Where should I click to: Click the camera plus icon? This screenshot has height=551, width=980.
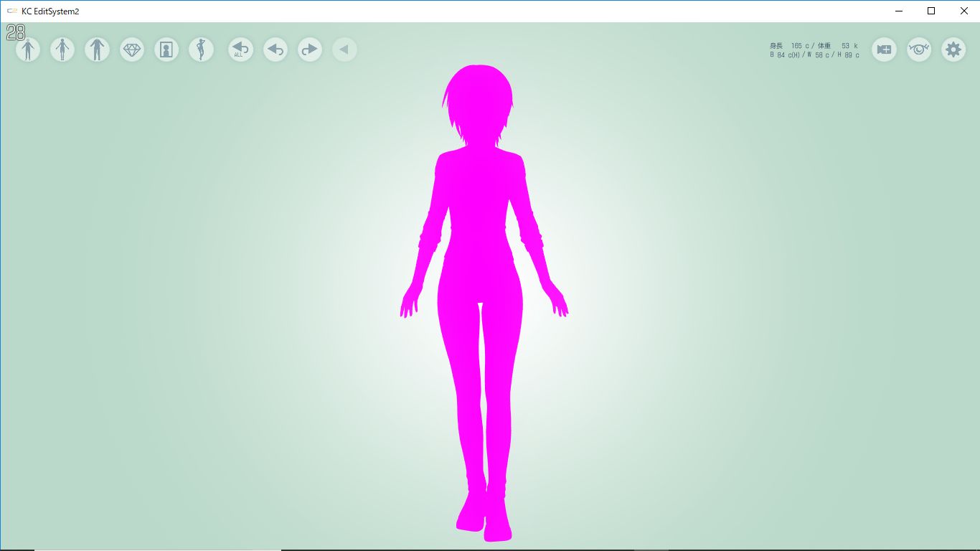(x=884, y=50)
